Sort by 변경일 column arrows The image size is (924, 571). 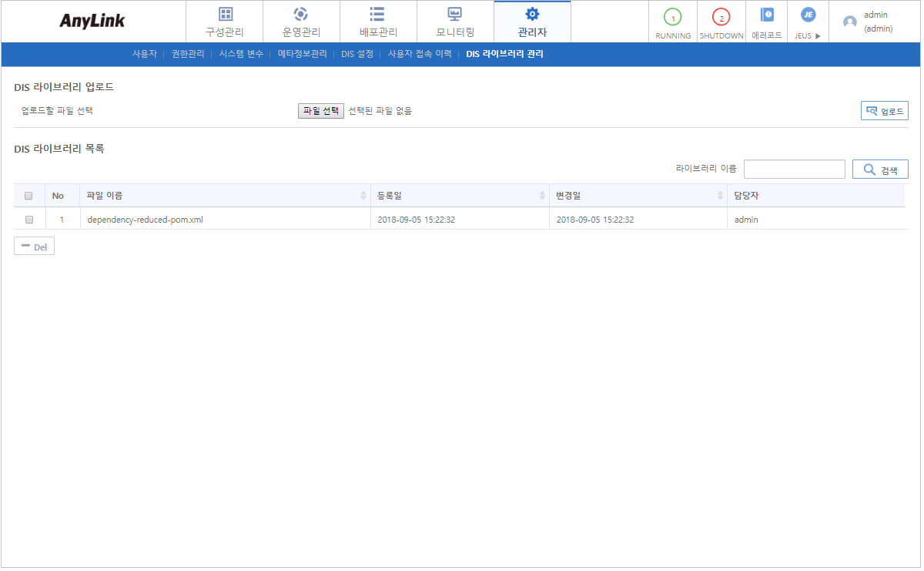click(721, 196)
